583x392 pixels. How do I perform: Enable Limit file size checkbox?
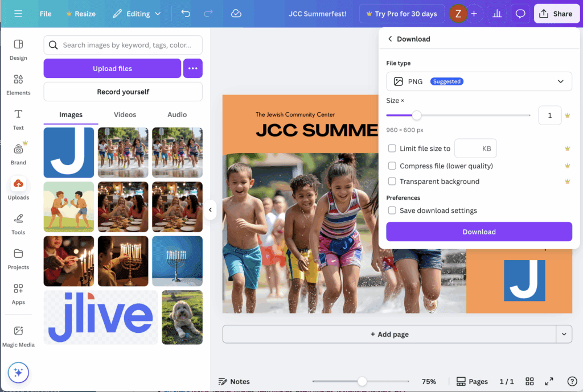(392, 148)
